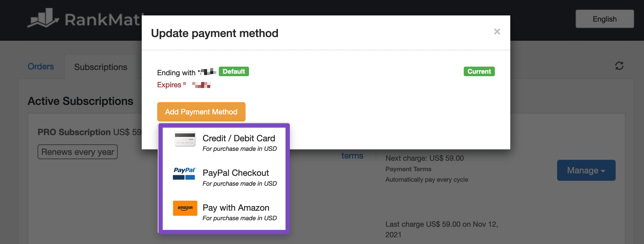Open the Orders tab

pos(41,67)
